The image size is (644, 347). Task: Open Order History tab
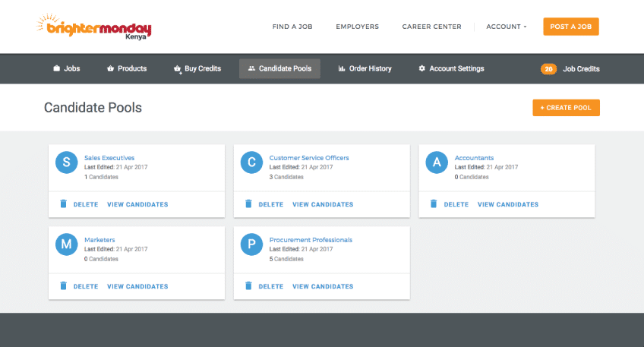pyautogui.click(x=365, y=69)
